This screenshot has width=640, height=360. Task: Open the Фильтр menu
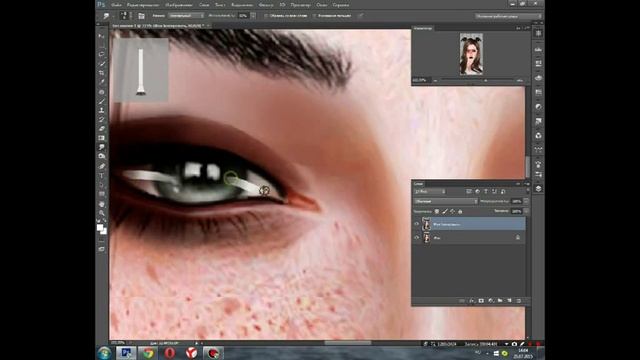point(266,5)
